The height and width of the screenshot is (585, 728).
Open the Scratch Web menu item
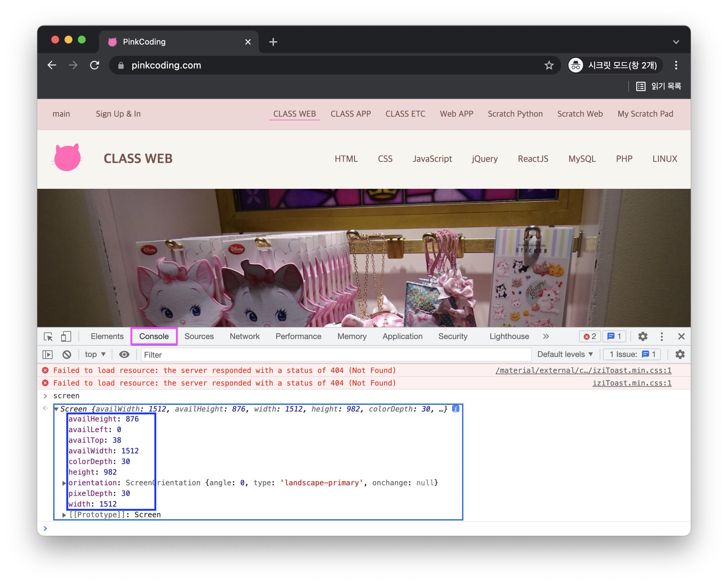580,114
